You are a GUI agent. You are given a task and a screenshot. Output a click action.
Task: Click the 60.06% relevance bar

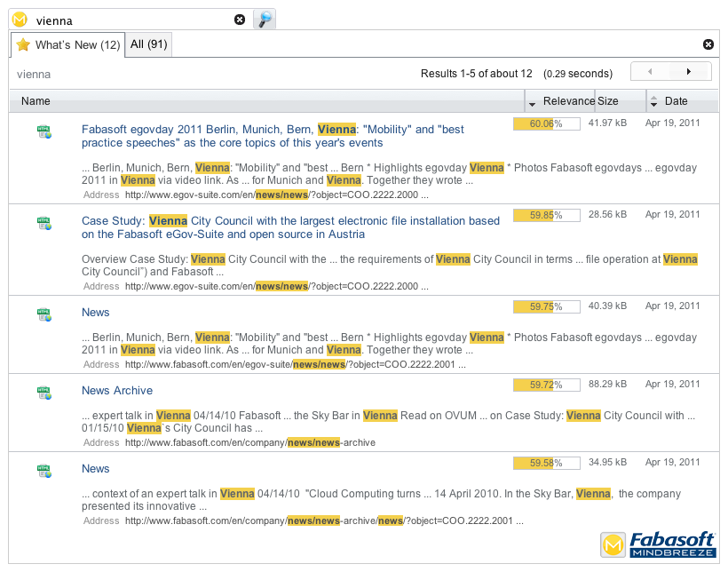547,124
